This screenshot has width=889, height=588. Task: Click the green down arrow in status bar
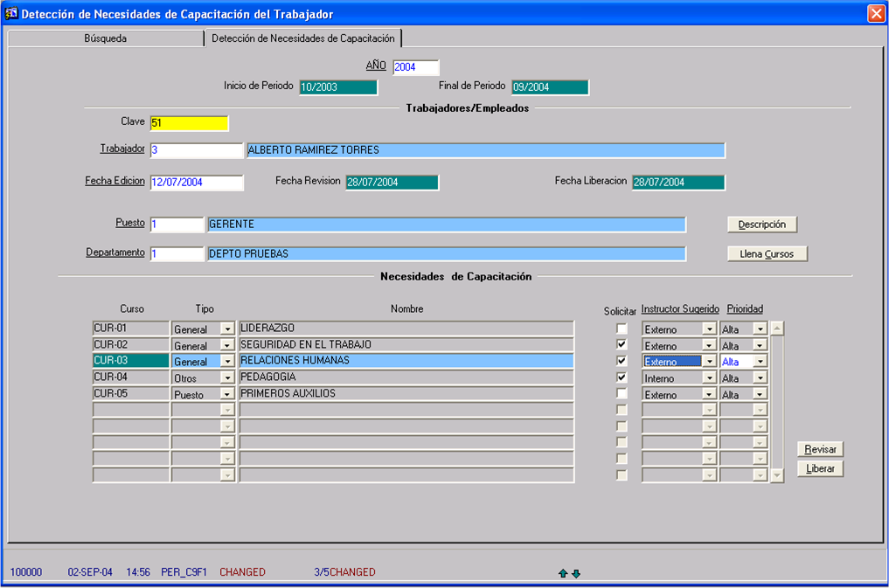(576, 573)
